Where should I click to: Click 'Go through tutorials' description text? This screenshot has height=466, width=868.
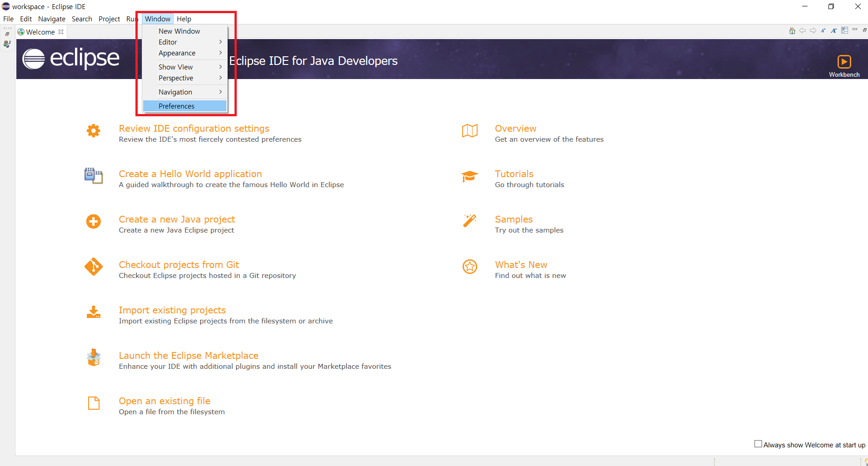click(x=529, y=185)
